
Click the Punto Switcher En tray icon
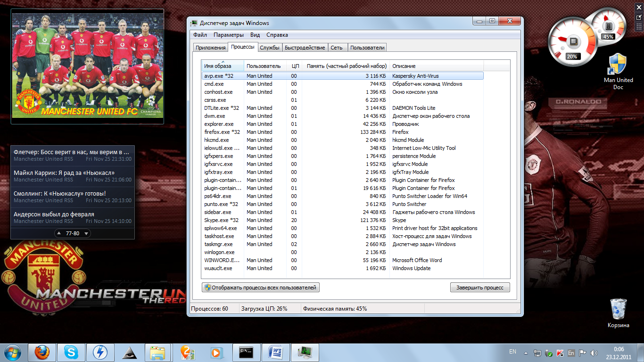point(571,353)
